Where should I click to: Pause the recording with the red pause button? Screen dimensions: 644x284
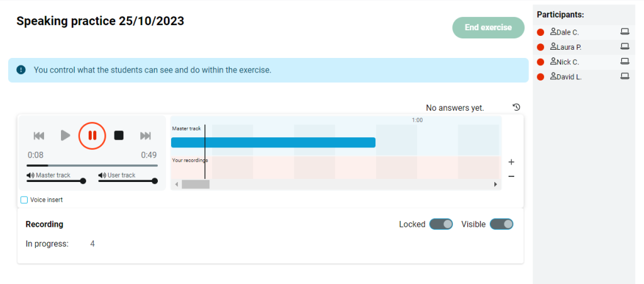coord(92,135)
